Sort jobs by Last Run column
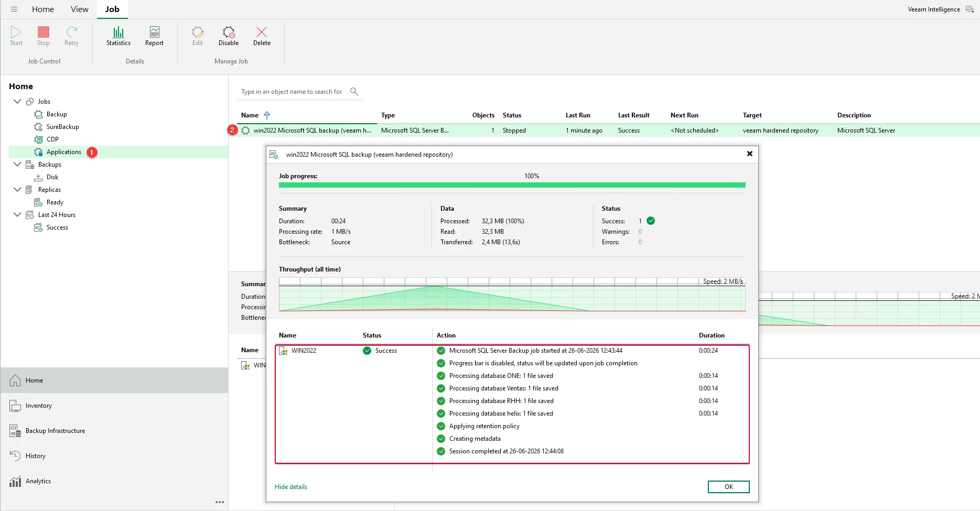The image size is (980, 511). tap(578, 115)
